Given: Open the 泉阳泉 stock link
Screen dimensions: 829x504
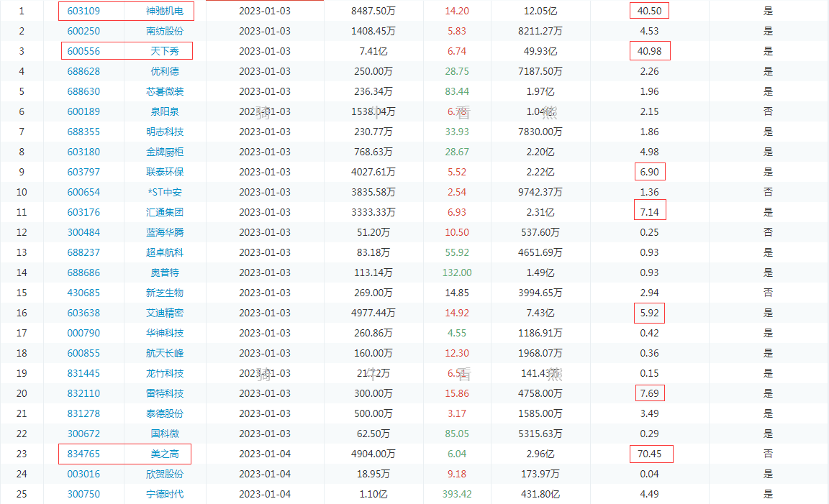Looking at the screenshot, I should pyautogui.click(x=164, y=111).
